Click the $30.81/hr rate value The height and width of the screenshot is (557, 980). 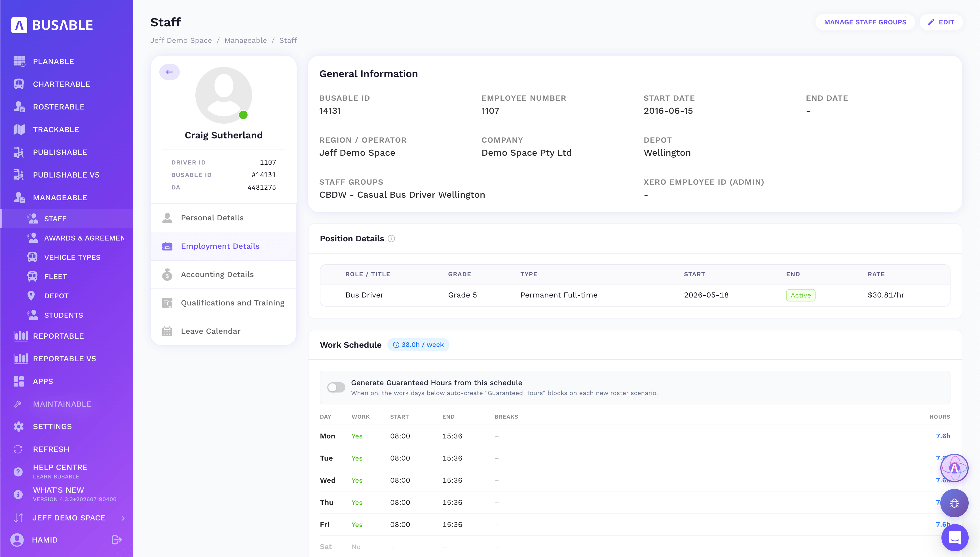point(886,295)
